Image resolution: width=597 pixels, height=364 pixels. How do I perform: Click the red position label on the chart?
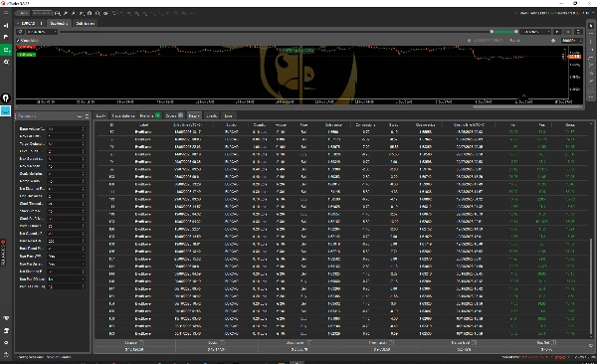pyautogui.click(x=26, y=47)
